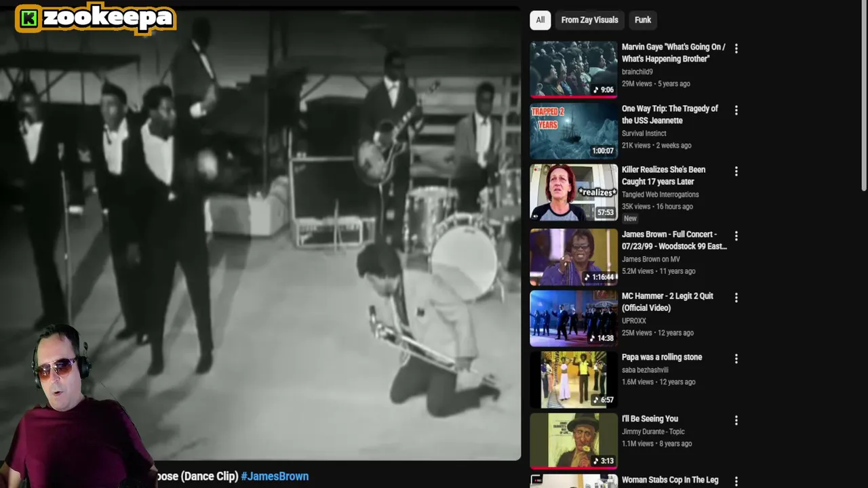This screenshot has width=868, height=488.
Task: Visit saba bezhashvili channel
Action: 645,370
